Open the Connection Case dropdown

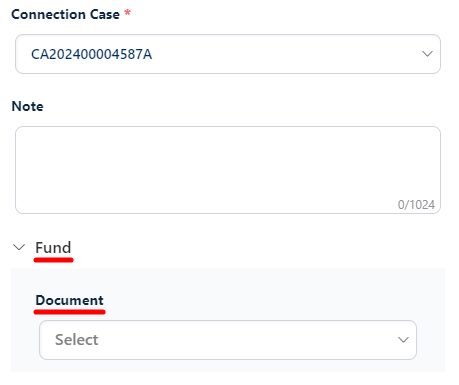228,54
